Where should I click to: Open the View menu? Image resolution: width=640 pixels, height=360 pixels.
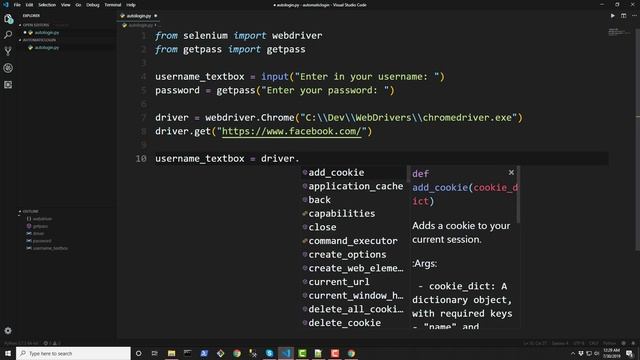66,5
